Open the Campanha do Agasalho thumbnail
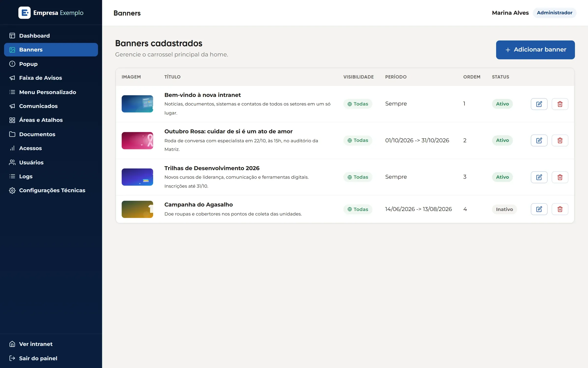The height and width of the screenshot is (368, 588). [x=137, y=209]
